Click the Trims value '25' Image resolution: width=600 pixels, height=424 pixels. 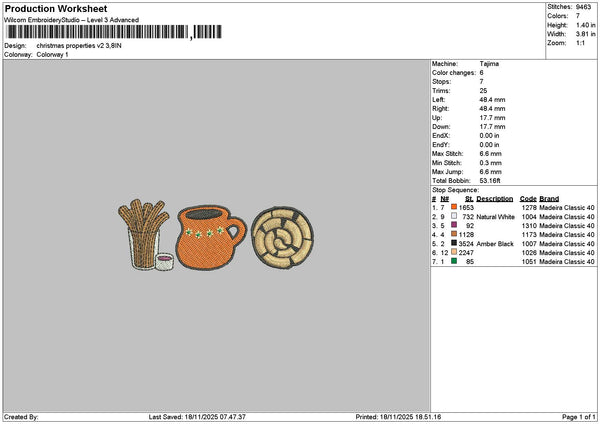[x=483, y=91]
